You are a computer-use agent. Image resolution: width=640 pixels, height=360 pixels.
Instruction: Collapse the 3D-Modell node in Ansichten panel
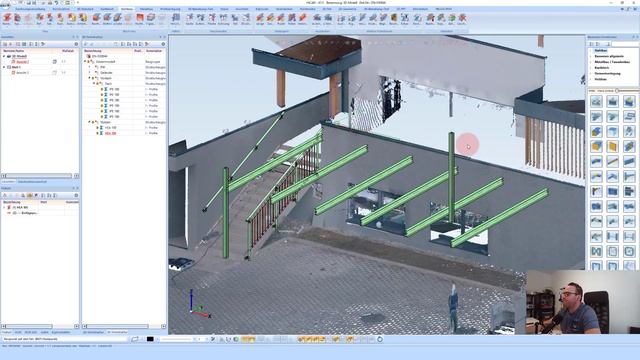pyautogui.click(x=4, y=56)
